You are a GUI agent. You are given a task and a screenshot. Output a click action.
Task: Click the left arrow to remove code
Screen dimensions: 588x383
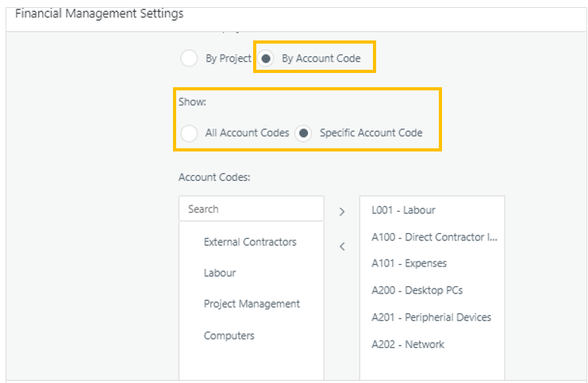pos(342,247)
